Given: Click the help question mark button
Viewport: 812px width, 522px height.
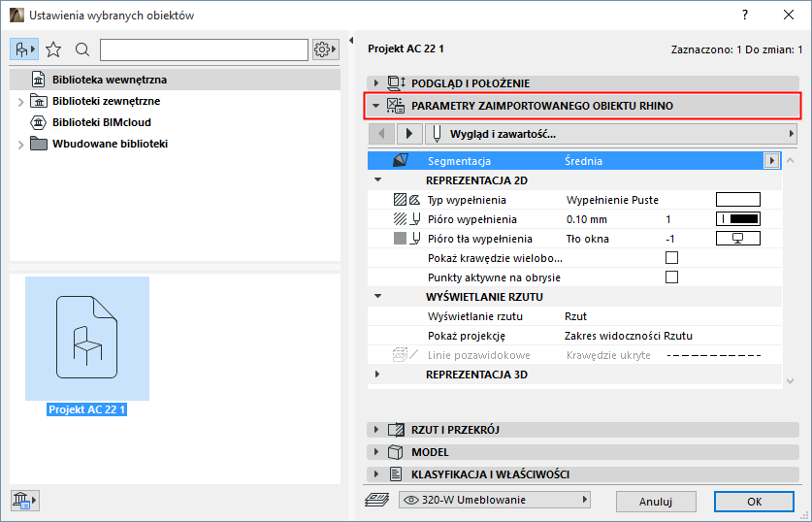Looking at the screenshot, I should click(745, 15).
